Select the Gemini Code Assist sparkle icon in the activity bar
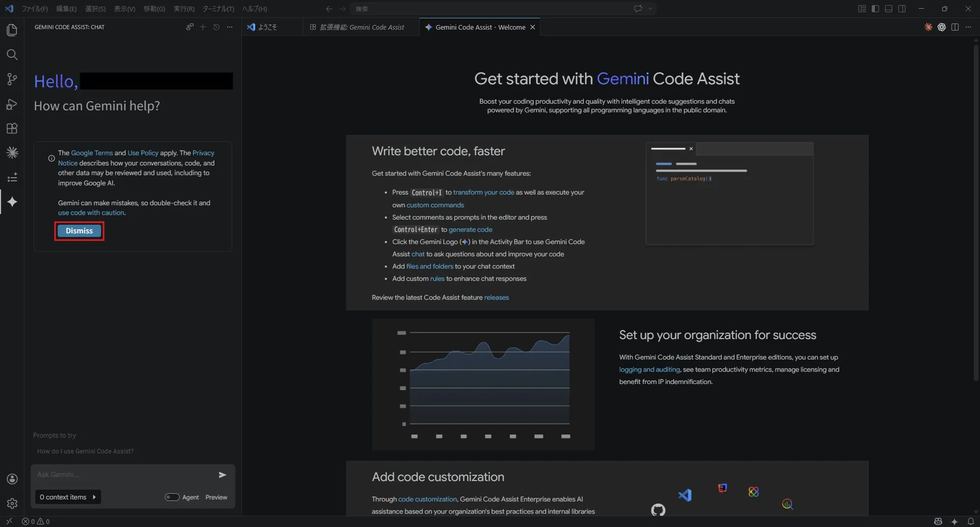Viewport: 980px width, 527px height. [x=12, y=202]
